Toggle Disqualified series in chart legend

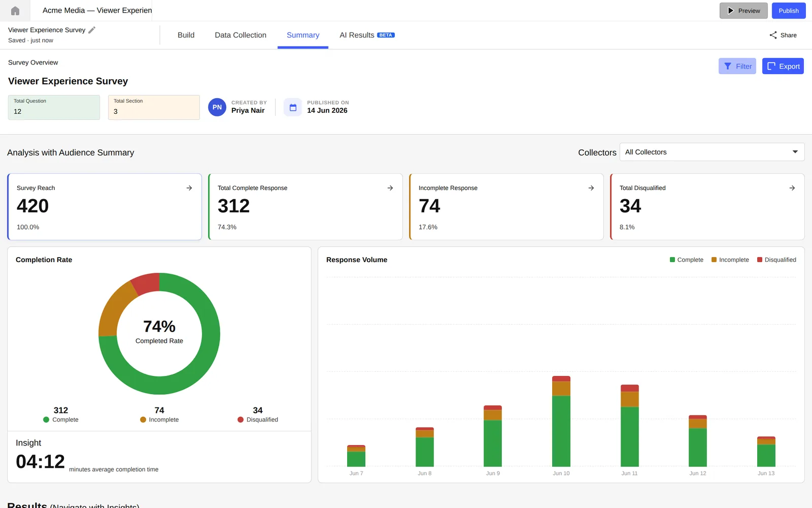coord(776,260)
